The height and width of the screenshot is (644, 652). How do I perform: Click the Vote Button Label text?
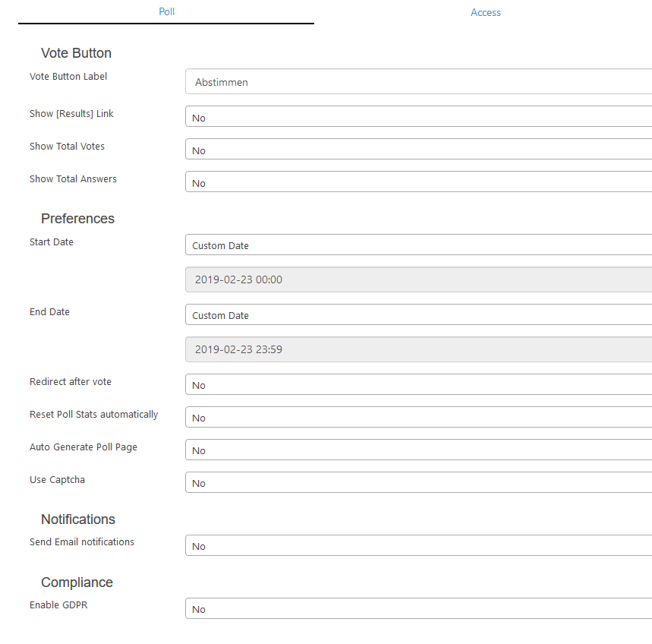68,77
